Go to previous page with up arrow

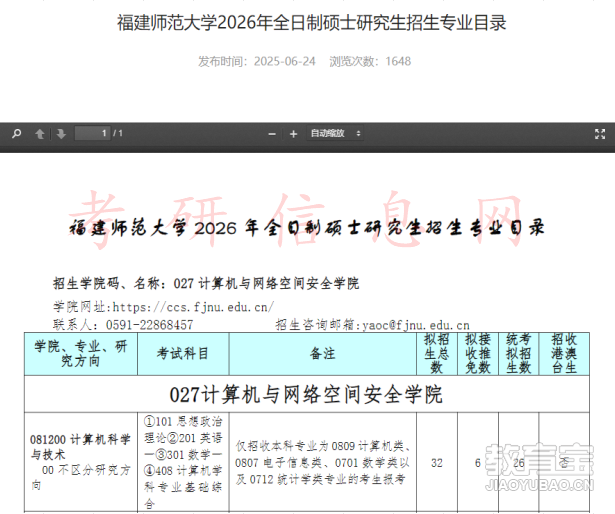(40, 134)
